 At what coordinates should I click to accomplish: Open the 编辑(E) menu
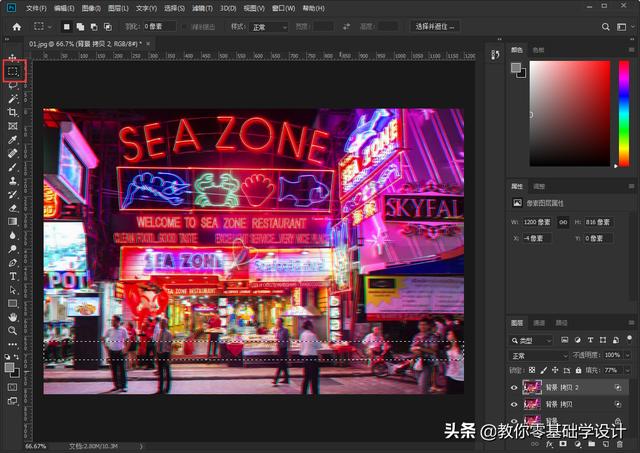click(x=64, y=8)
